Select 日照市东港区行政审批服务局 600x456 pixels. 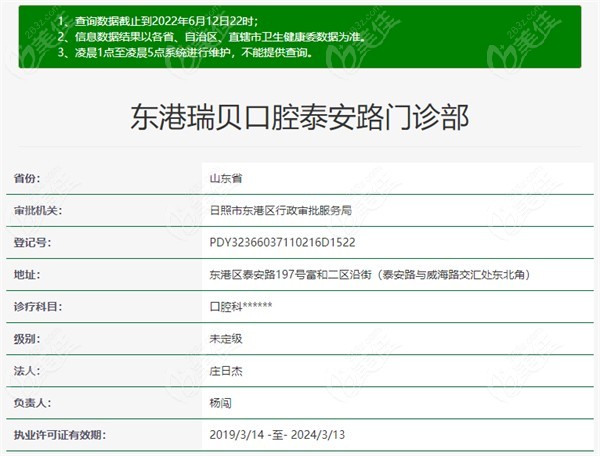tap(280, 210)
